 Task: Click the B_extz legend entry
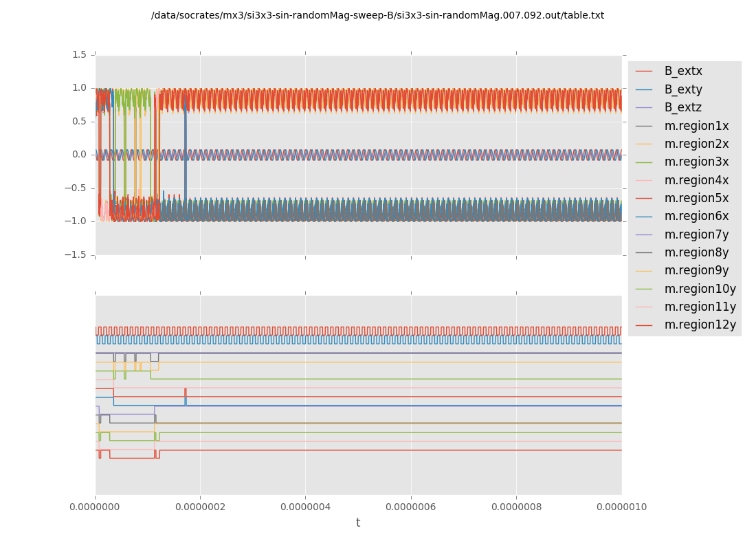tap(683, 107)
